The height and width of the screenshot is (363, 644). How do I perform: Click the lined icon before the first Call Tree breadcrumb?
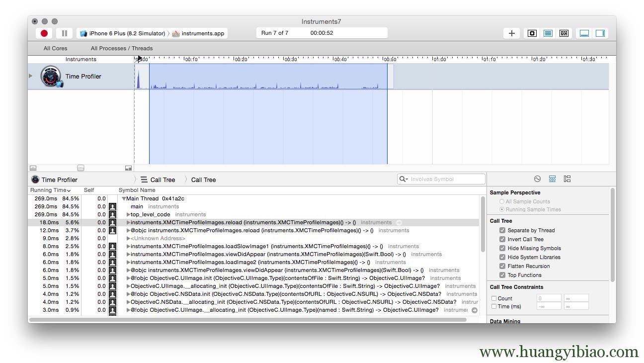pos(144,180)
